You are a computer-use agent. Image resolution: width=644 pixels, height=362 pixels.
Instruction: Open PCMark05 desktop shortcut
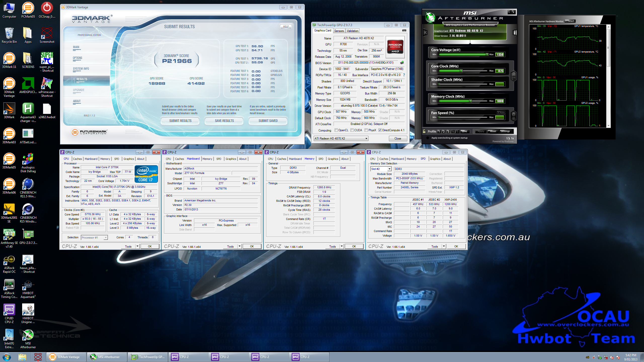click(28, 10)
